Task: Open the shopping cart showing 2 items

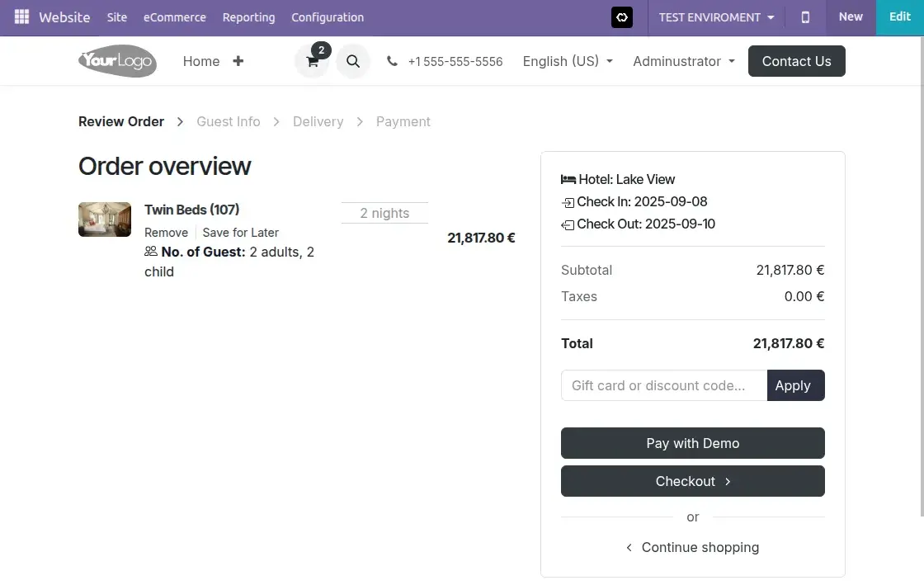Action: pos(312,61)
